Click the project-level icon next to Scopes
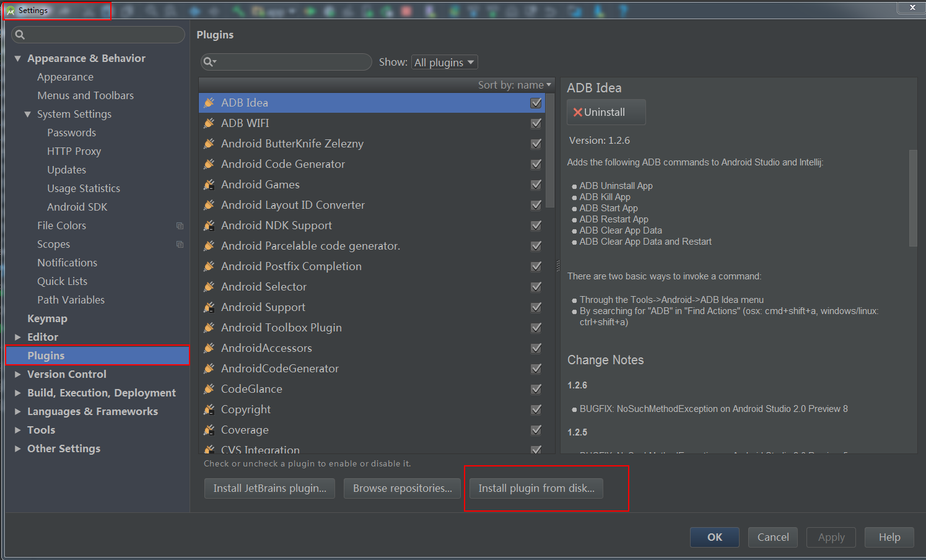The image size is (926, 560). pyautogui.click(x=180, y=244)
